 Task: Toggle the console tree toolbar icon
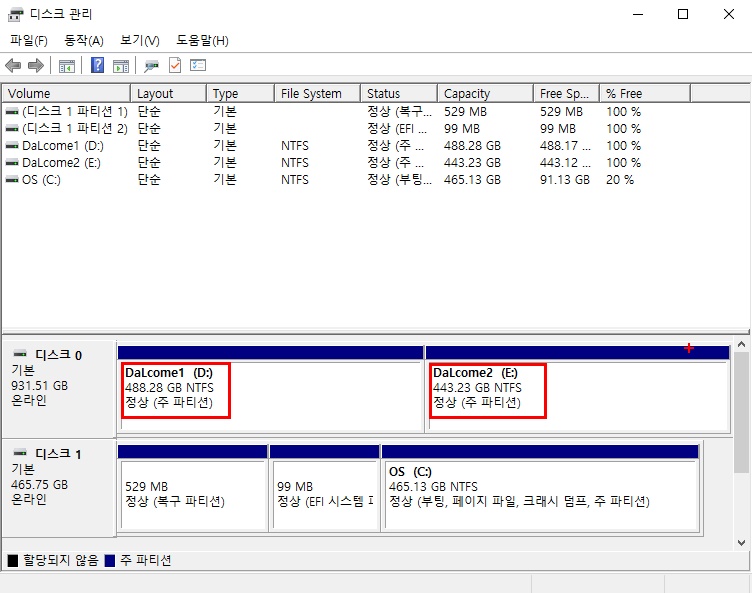click(67, 66)
